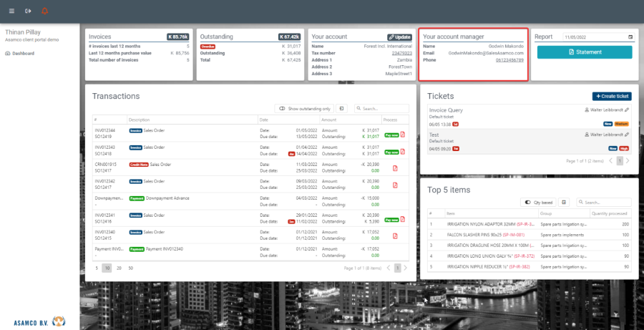
Task: Click Update on Your account card
Action: [x=400, y=37]
